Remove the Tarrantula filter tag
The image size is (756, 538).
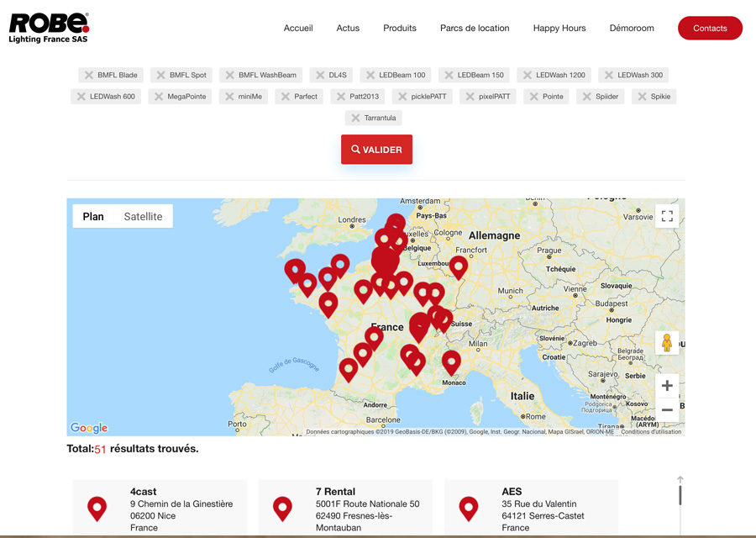356,118
